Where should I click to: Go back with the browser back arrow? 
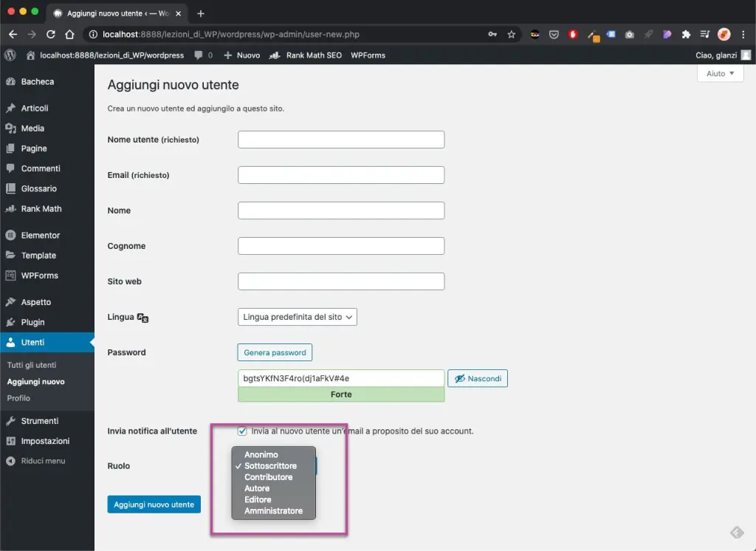click(13, 34)
